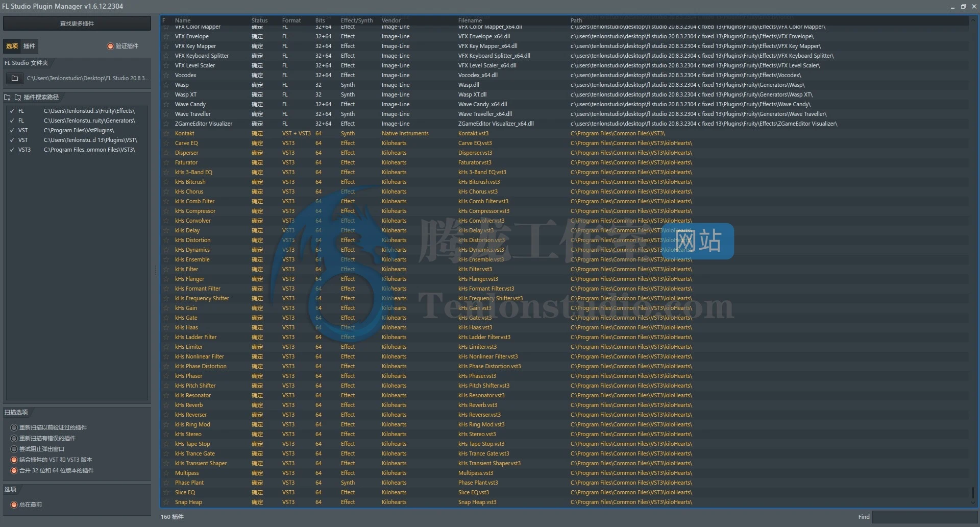The image size is (980, 527).
Task: Uncheck the VST3 Common Files search path
Action: point(12,150)
